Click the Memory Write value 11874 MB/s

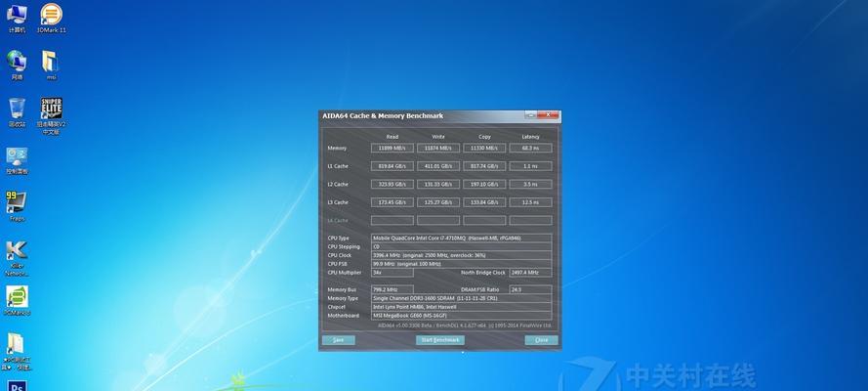coord(437,148)
